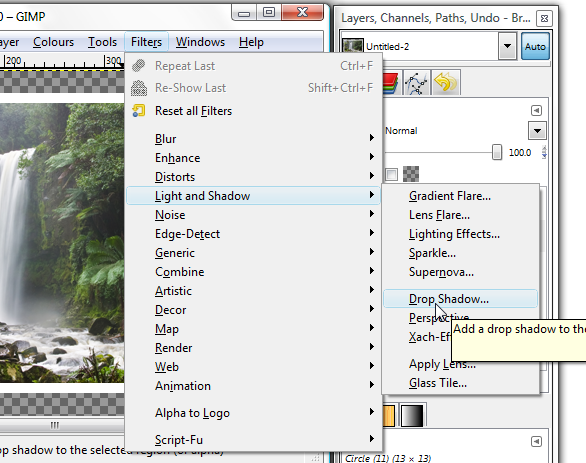Screen dimensions: 586x463
Task: Toggle the Auto button in the Layers dock
Action: (535, 46)
